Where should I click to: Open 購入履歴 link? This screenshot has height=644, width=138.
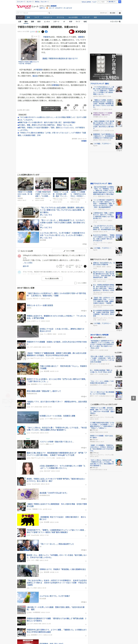coord(112,13)
